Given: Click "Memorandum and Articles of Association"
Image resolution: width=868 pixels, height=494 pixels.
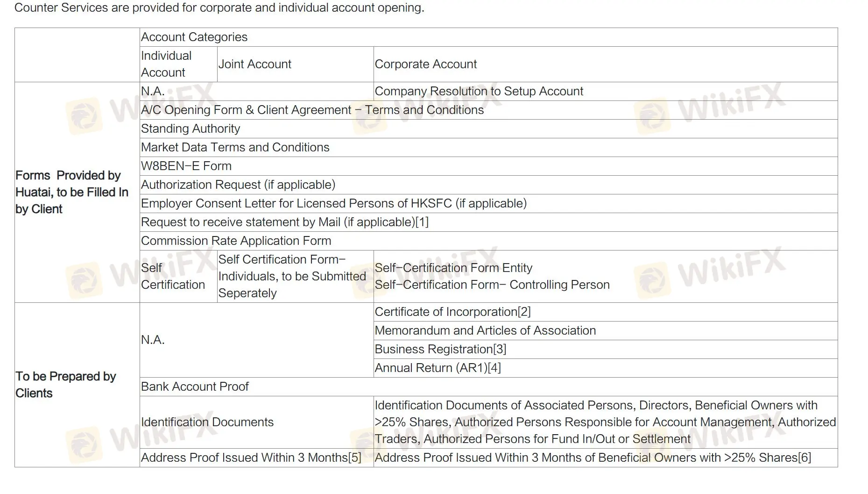Looking at the screenshot, I should (485, 331).
